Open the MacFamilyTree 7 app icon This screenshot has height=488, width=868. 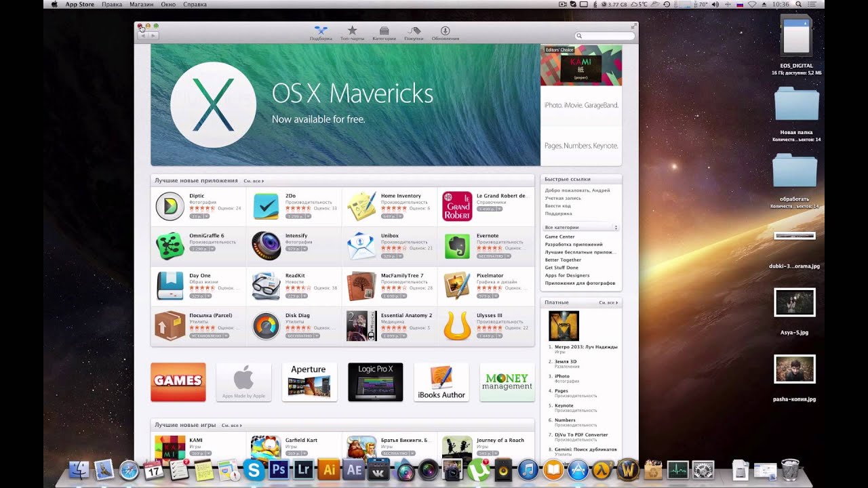click(x=361, y=286)
